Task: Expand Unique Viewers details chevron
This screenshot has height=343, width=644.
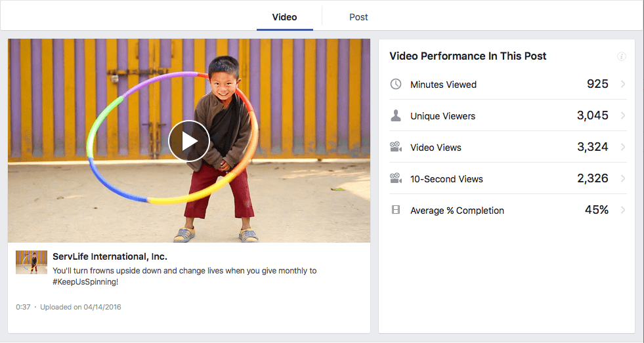Action: (622, 115)
